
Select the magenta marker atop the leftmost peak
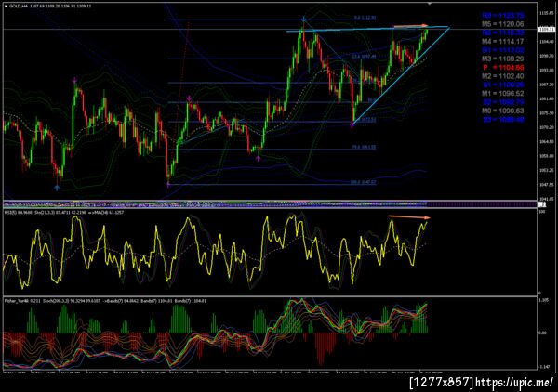(74, 81)
